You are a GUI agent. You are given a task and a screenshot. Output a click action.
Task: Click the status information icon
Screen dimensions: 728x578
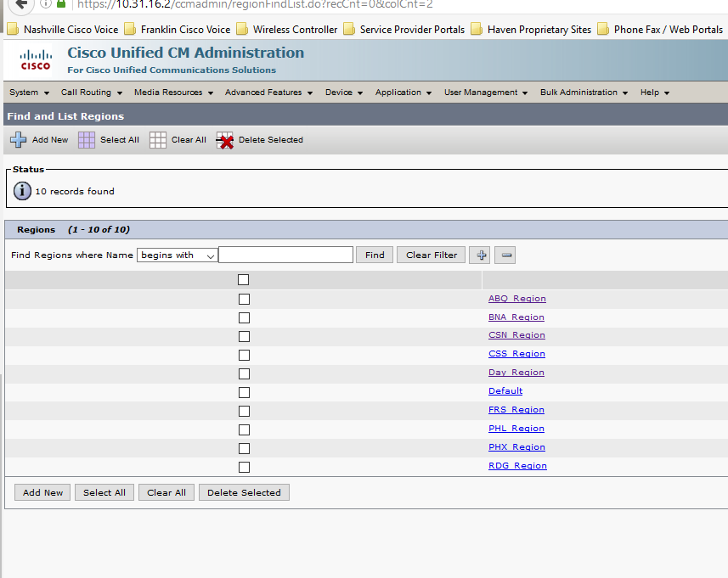point(22,191)
